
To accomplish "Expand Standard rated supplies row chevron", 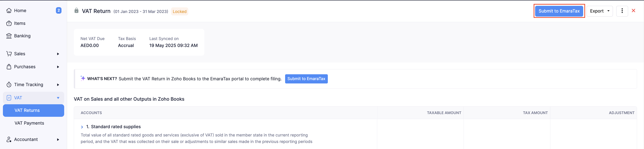I will (x=82, y=127).
